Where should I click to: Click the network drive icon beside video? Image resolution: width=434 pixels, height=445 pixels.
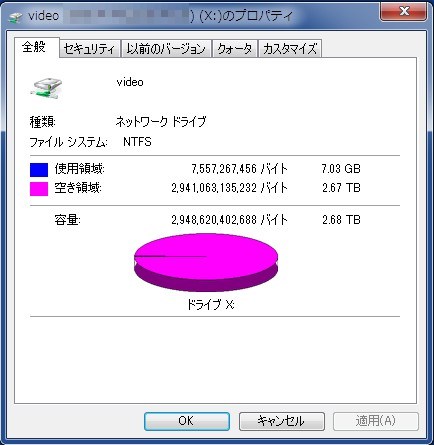(x=46, y=88)
